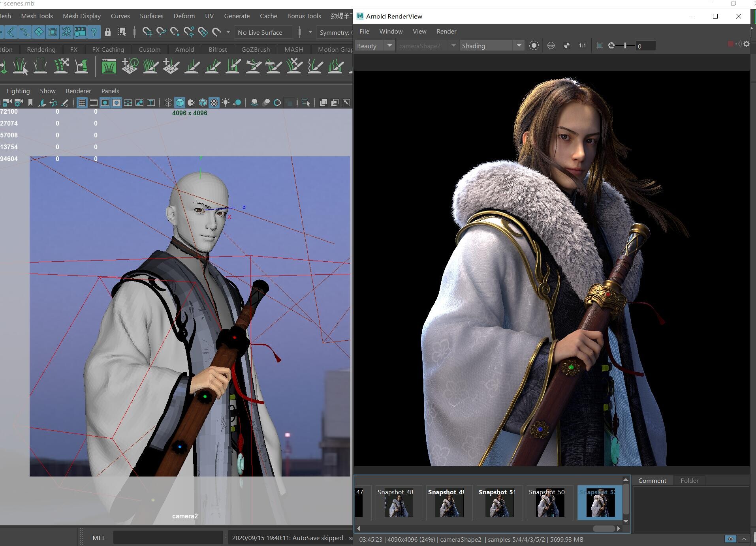Open the Render menu in Arnold RenderView
The height and width of the screenshot is (546, 756).
click(446, 31)
